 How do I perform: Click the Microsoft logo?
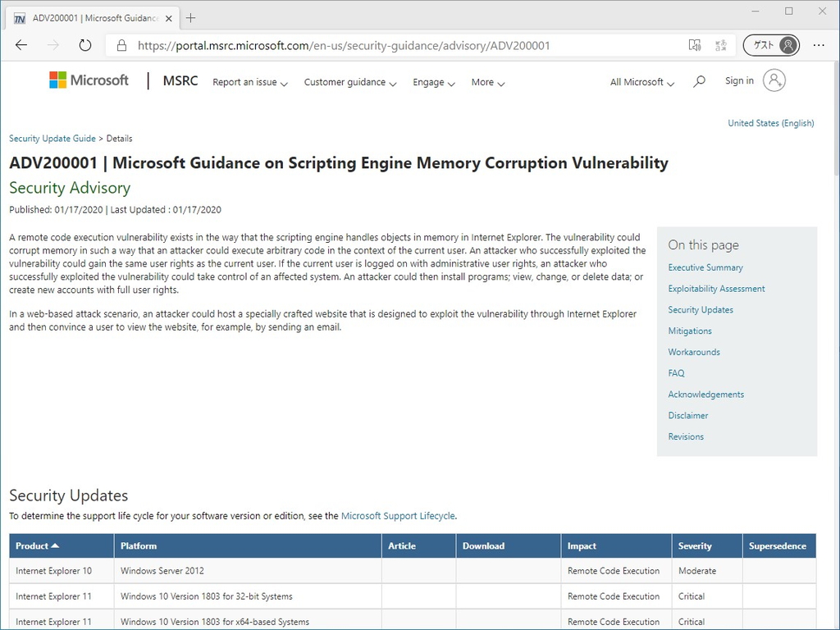tap(88, 80)
